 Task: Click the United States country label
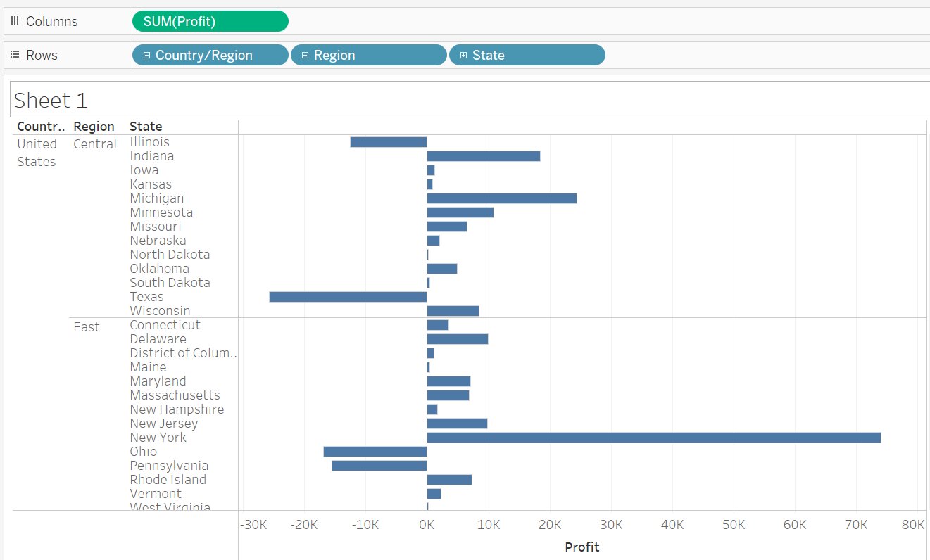(37, 153)
